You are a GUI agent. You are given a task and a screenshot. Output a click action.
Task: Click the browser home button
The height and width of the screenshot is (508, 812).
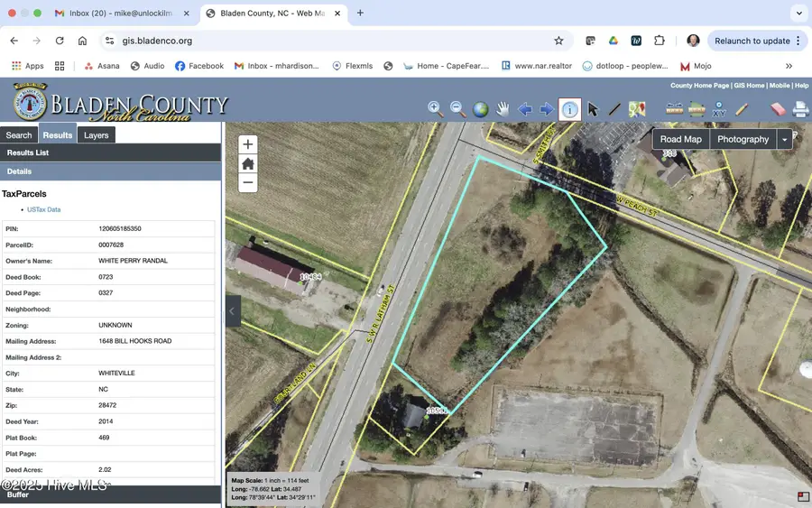click(82, 41)
